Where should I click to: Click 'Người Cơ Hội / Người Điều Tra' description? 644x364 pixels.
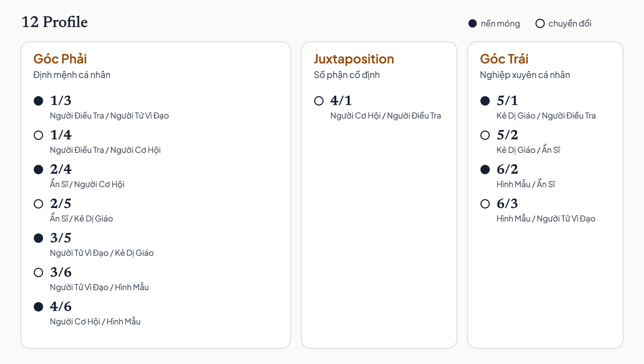tap(386, 116)
